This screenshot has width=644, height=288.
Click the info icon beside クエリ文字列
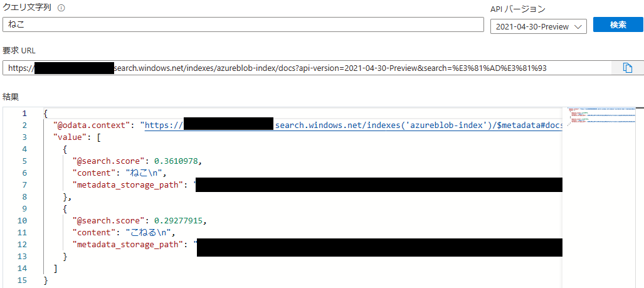pyautogui.click(x=61, y=9)
